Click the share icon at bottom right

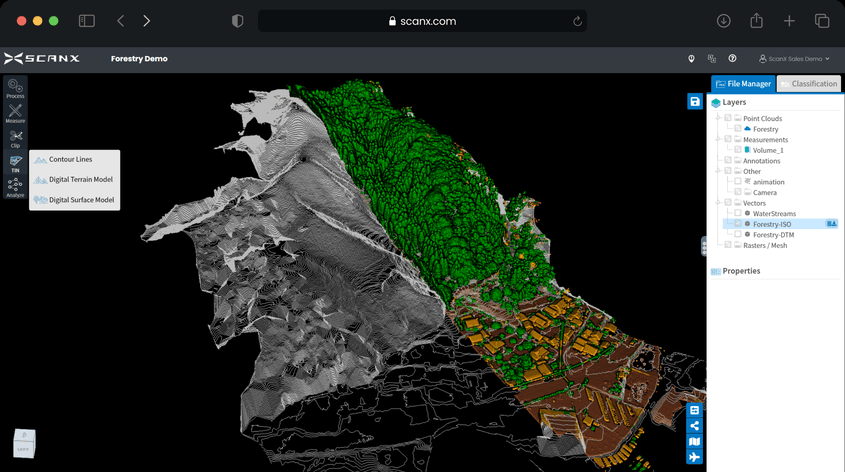pos(694,426)
